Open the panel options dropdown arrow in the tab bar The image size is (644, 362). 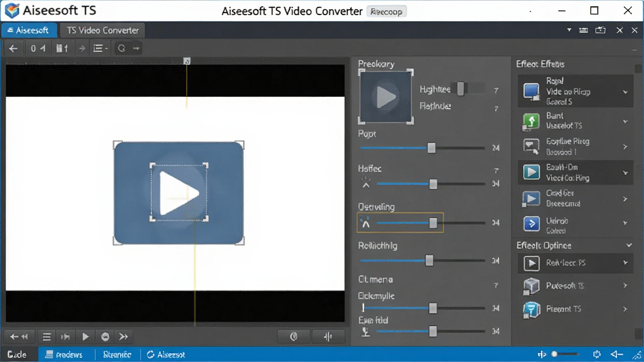[569, 30]
